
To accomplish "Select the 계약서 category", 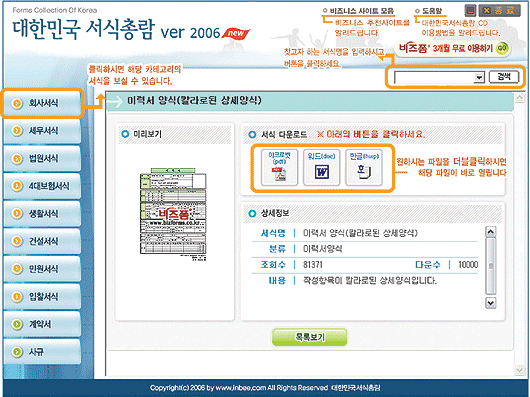I will coord(42,324).
